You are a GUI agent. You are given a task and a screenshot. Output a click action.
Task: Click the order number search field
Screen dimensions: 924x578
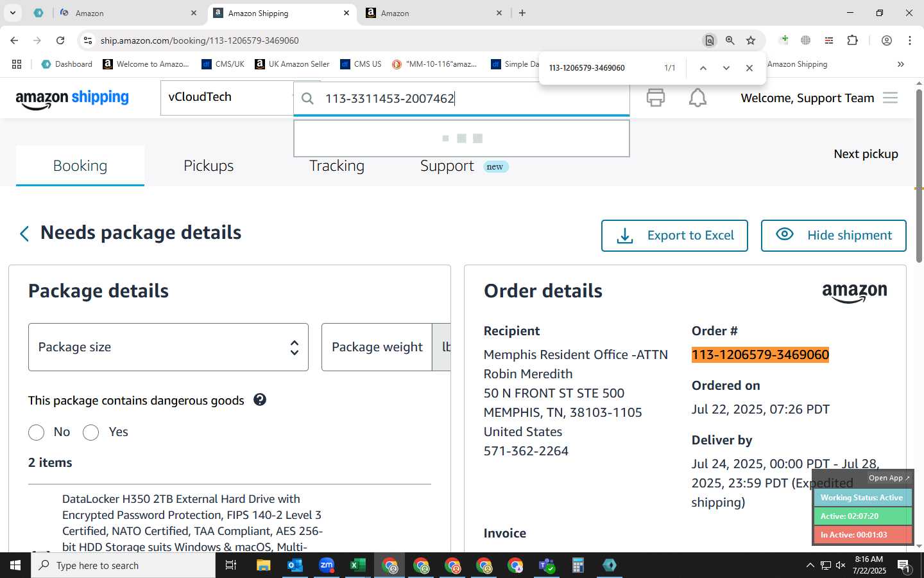point(462,98)
